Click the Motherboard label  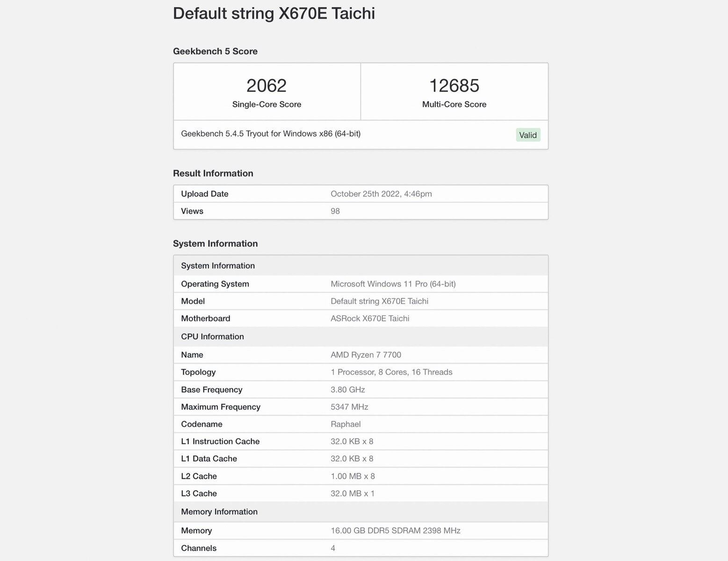tap(206, 318)
